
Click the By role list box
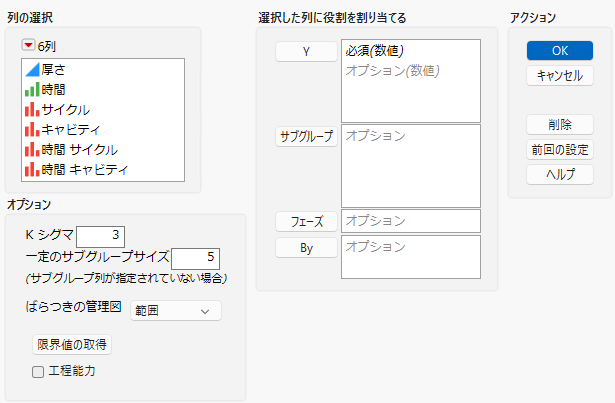point(411,257)
